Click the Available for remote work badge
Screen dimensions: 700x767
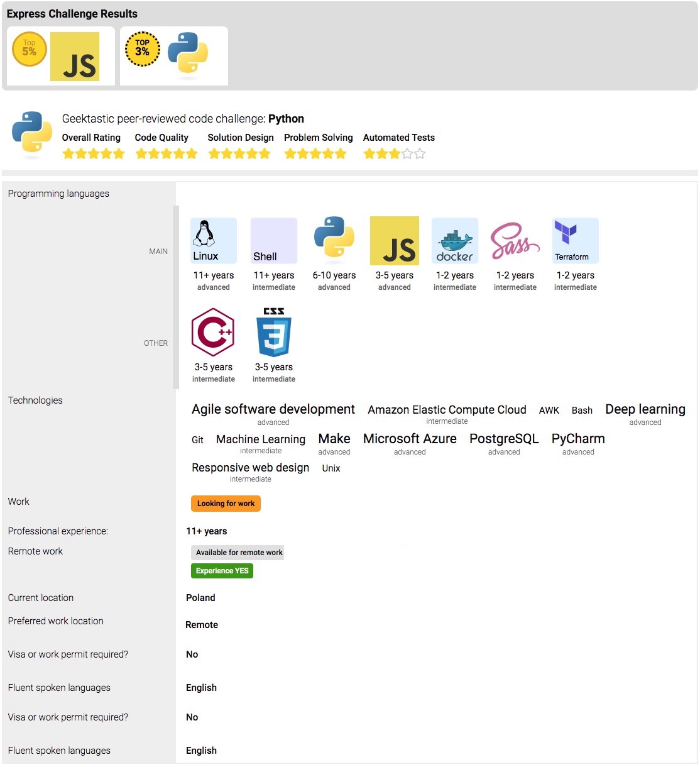238,553
